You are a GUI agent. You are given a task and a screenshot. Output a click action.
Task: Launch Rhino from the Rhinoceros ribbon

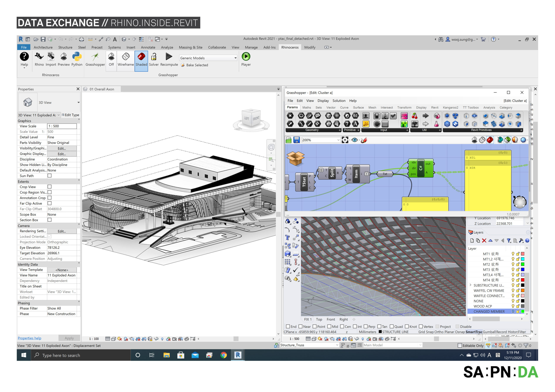click(x=39, y=59)
